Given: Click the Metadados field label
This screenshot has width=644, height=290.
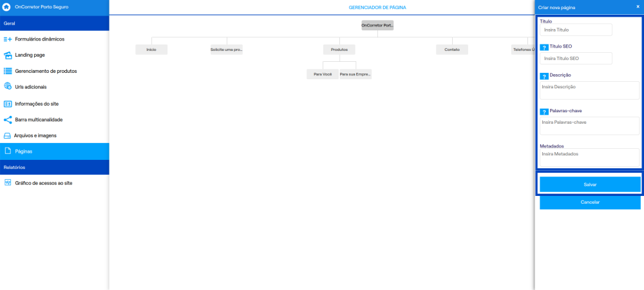Looking at the screenshot, I should 552,146.
